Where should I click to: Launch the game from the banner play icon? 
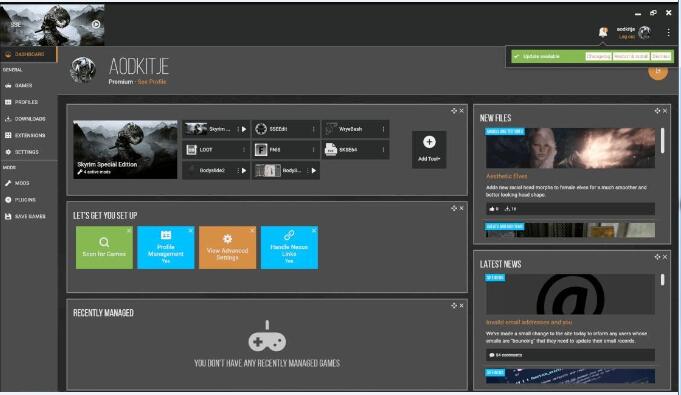[96, 24]
